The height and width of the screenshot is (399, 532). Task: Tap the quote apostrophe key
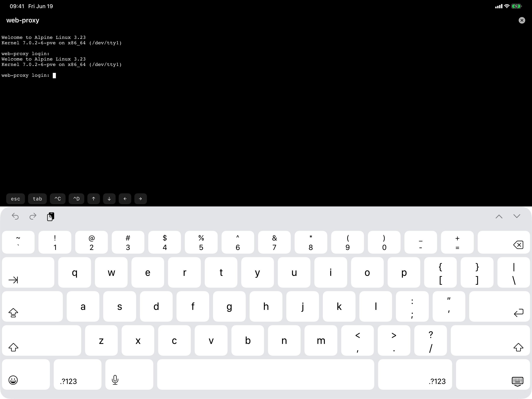pyautogui.click(x=449, y=306)
